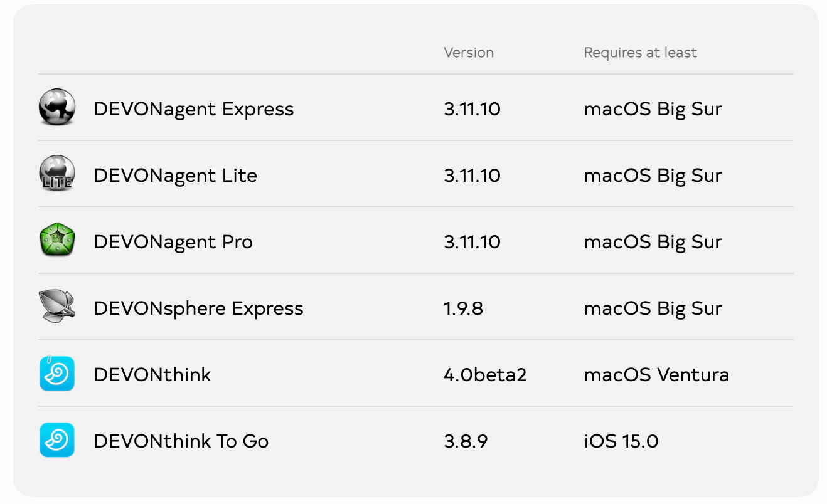Open the DEVONsphere Express product name
The height and width of the screenshot is (504, 827).
pos(199,308)
